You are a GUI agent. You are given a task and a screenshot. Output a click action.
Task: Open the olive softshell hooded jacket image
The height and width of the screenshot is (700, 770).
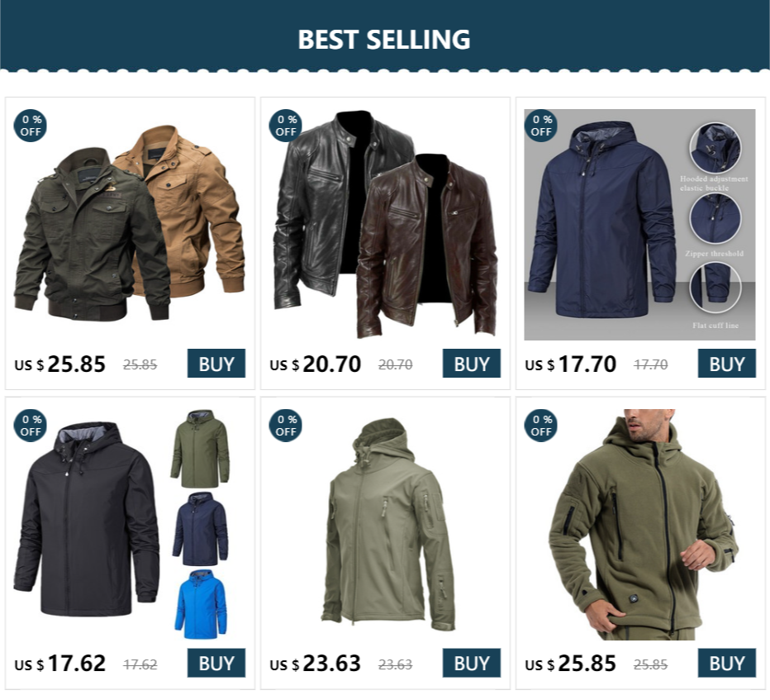click(388, 524)
